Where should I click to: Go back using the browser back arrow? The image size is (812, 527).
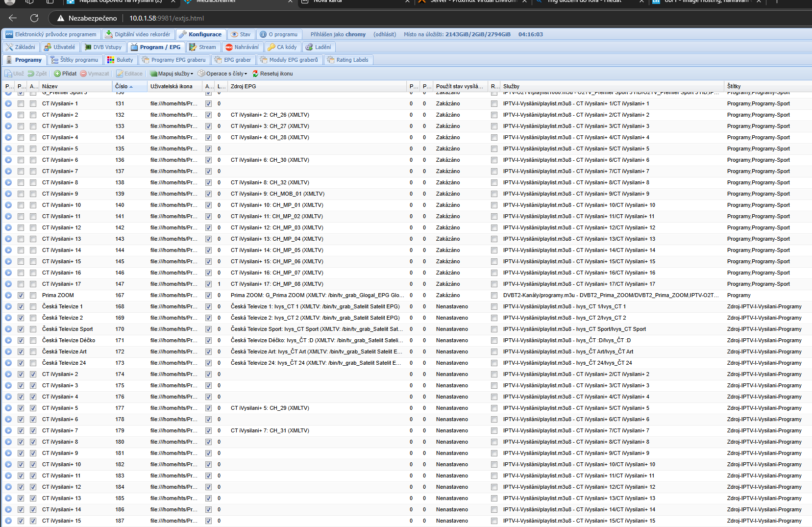point(13,18)
